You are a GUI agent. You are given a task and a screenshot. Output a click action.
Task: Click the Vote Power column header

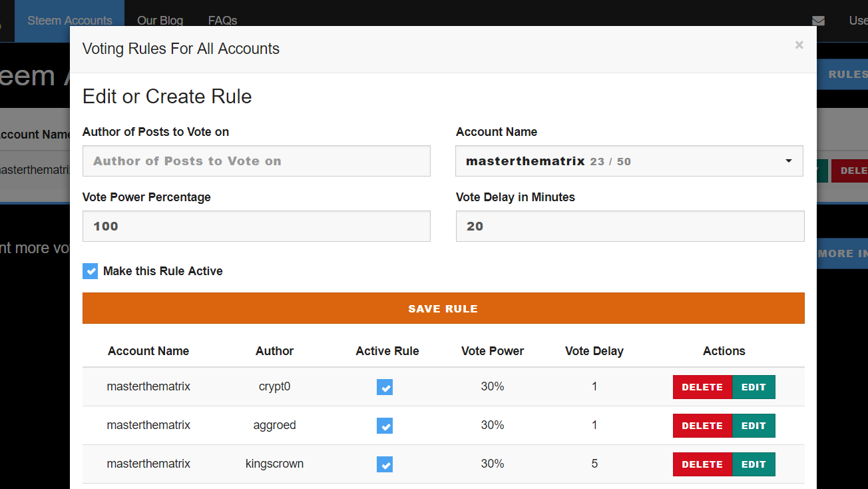(493, 351)
